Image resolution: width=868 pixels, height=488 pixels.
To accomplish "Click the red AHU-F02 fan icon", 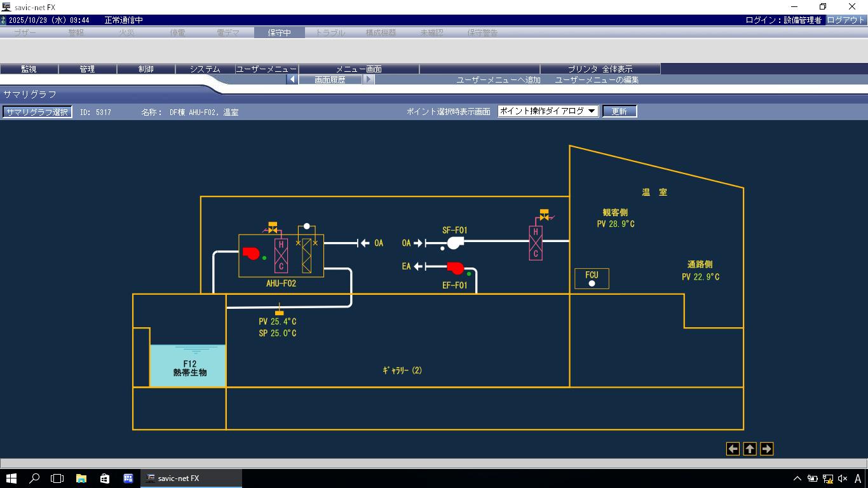I will tap(251, 254).
